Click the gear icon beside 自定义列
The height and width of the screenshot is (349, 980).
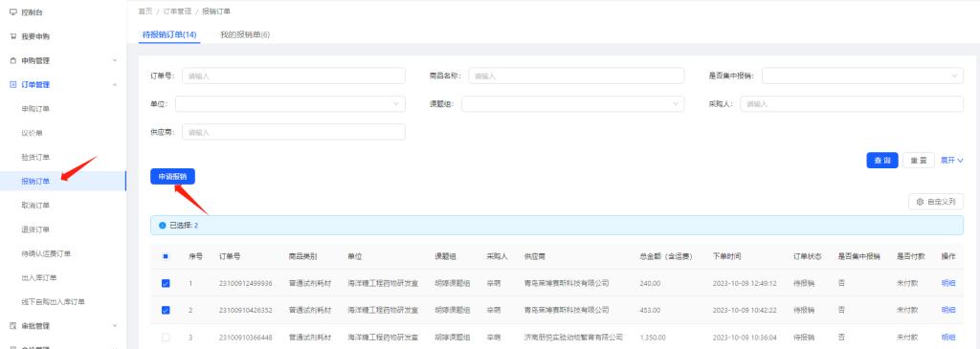(x=920, y=202)
